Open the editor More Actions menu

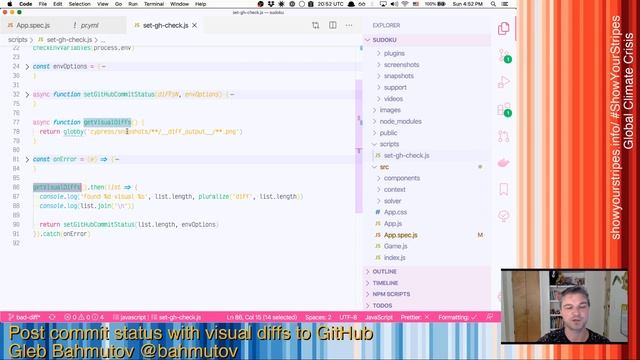point(349,25)
